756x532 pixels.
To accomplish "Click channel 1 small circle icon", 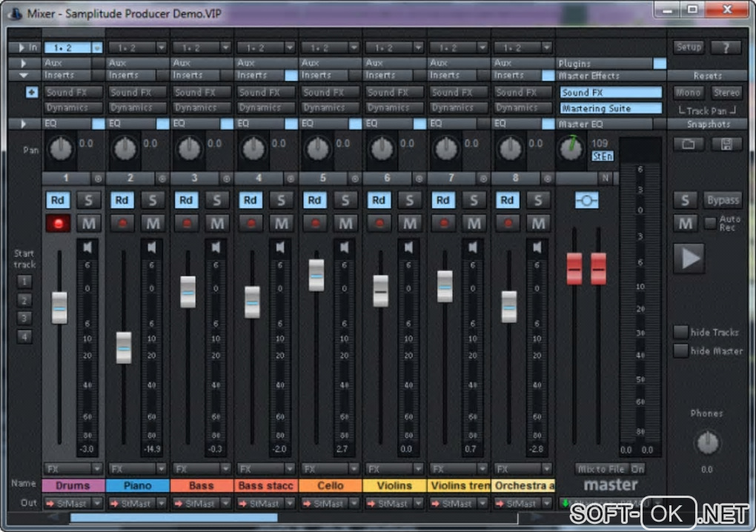I will [x=98, y=179].
